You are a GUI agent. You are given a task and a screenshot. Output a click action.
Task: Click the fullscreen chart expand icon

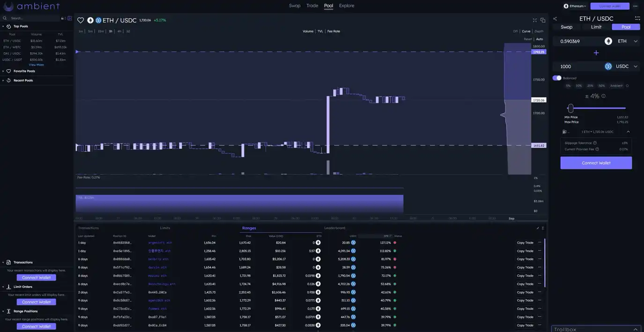point(535,20)
